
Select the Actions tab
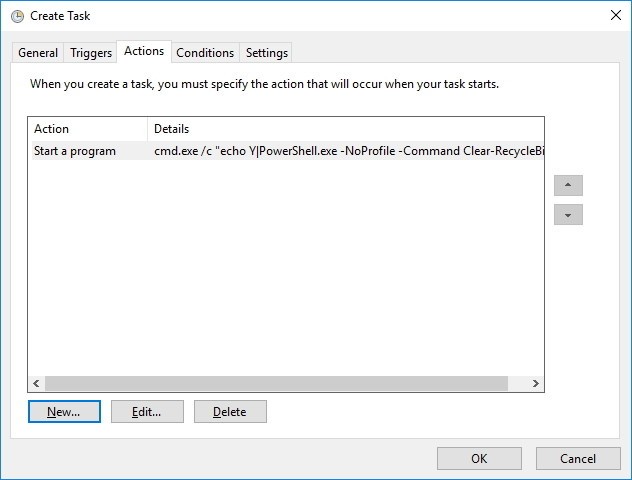(x=144, y=51)
